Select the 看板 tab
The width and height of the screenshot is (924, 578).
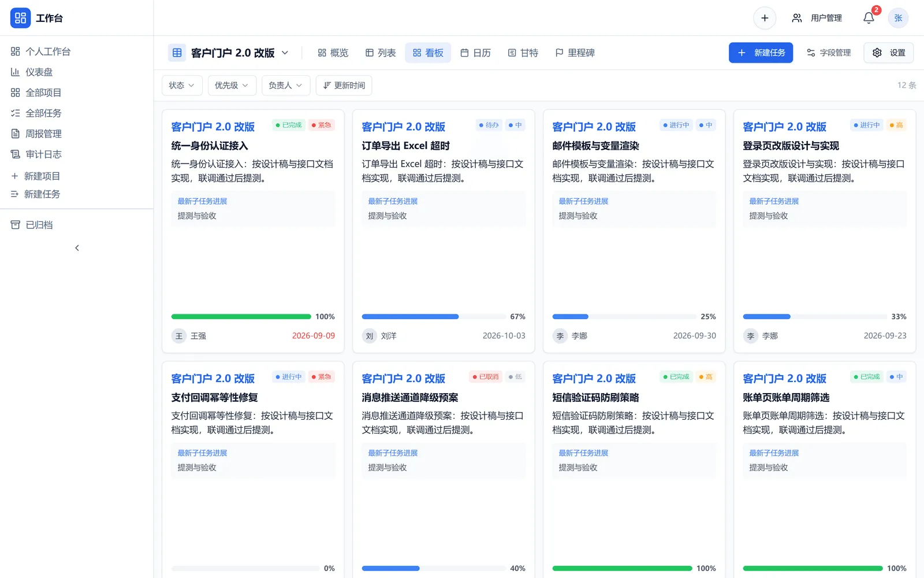428,53
